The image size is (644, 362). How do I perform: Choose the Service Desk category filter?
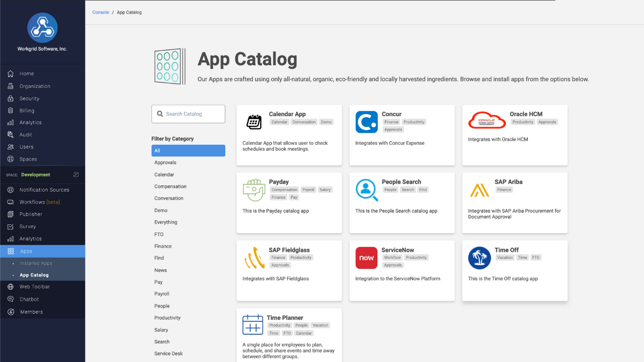point(169,353)
